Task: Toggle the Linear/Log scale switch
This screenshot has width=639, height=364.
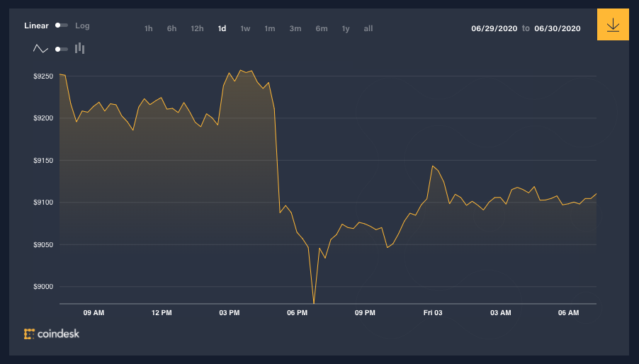Action: pyautogui.click(x=62, y=25)
